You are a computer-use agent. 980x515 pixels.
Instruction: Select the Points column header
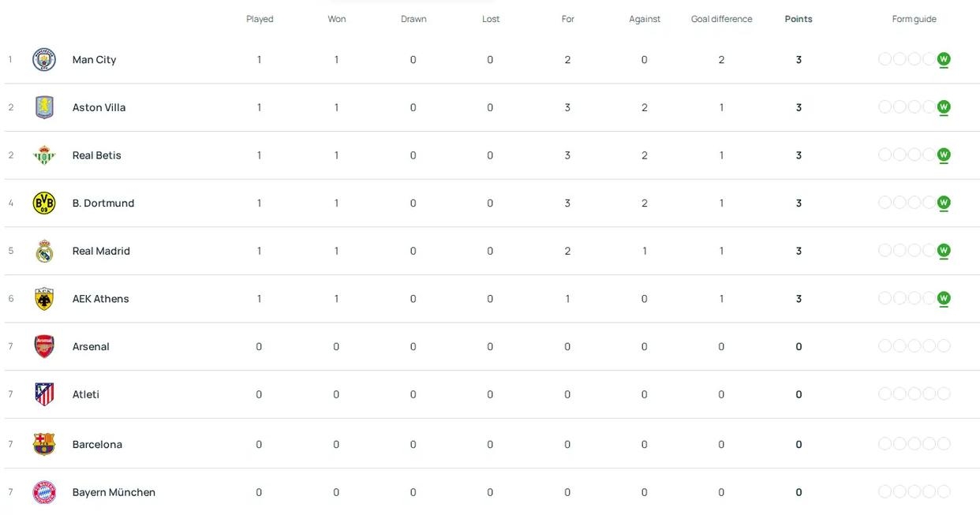[799, 19]
